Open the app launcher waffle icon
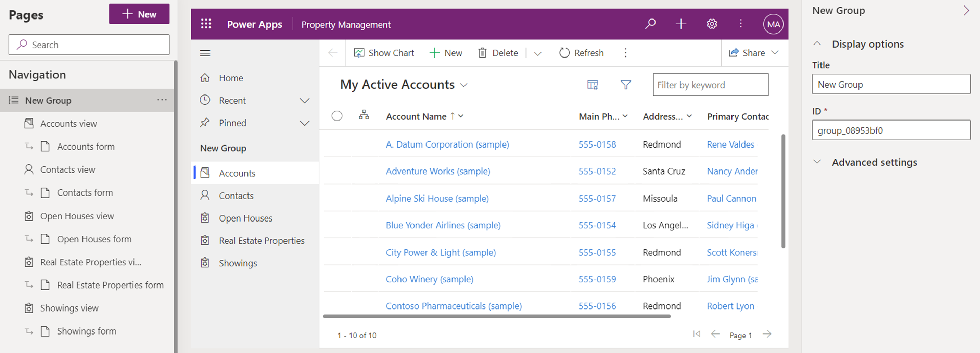Image resolution: width=980 pixels, height=353 pixels. click(x=206, y=24)
